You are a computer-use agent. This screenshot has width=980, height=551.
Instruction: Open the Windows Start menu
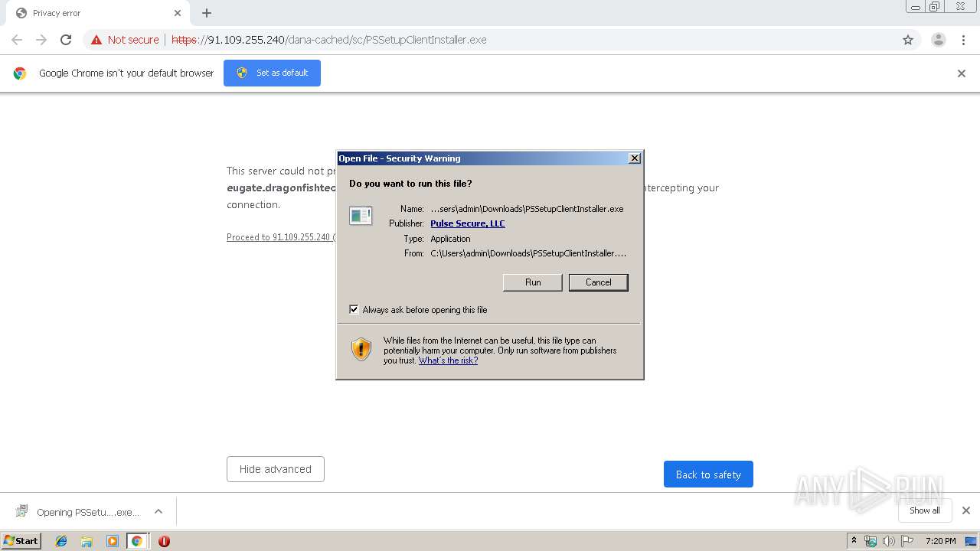(x=21, y=541)
